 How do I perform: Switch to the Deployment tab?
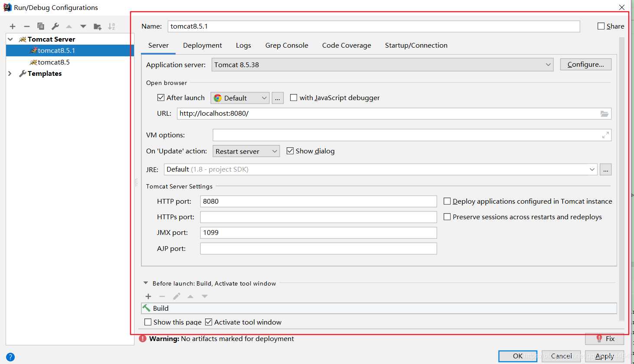203,45
